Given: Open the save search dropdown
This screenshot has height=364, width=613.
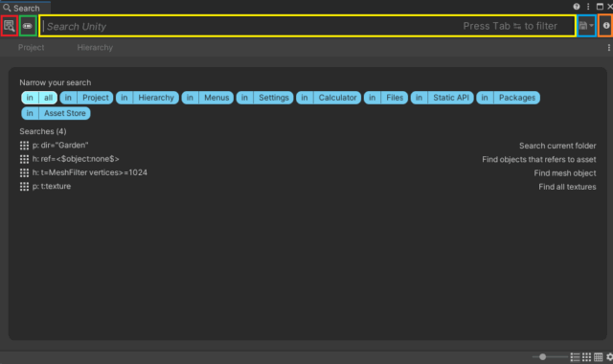Looking at the screenshot, I should click(x=586, y=26).
